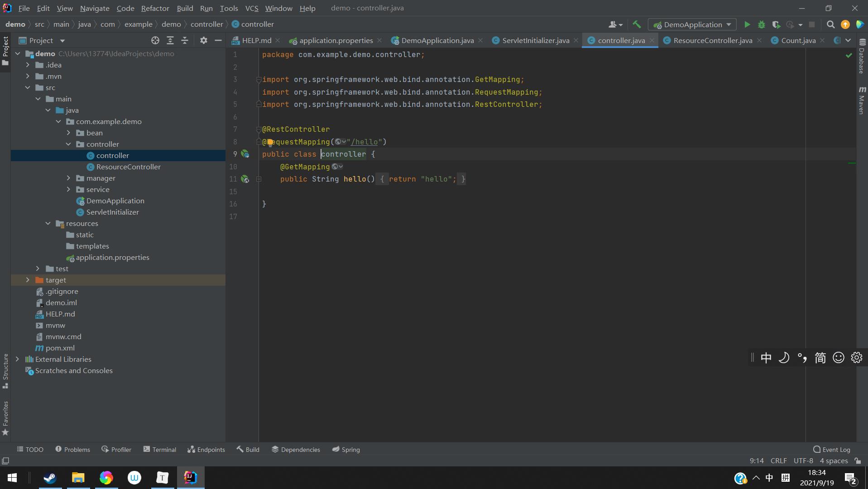This screenshot has width=868, height=489.
Task: Click the gutter run icon on line 9
Action: pyautogui.click(x=245, y=154)
